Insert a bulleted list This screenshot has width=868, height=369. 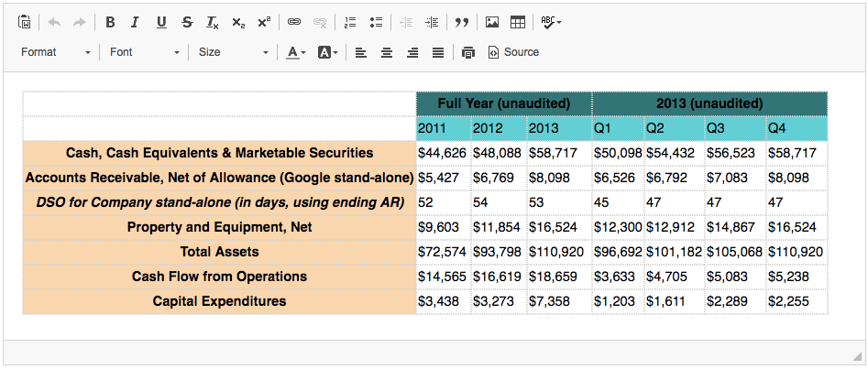pyautogui.click(x=377, y=22)
